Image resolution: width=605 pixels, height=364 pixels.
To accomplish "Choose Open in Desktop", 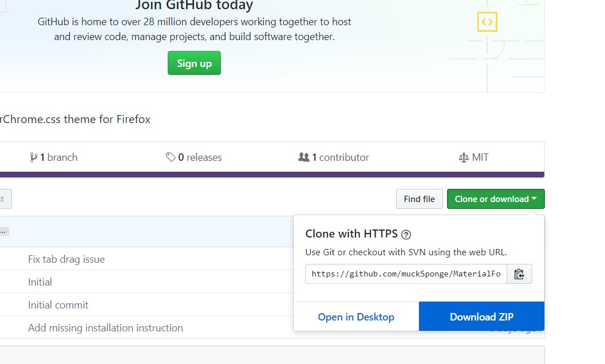I will (356, 317).
